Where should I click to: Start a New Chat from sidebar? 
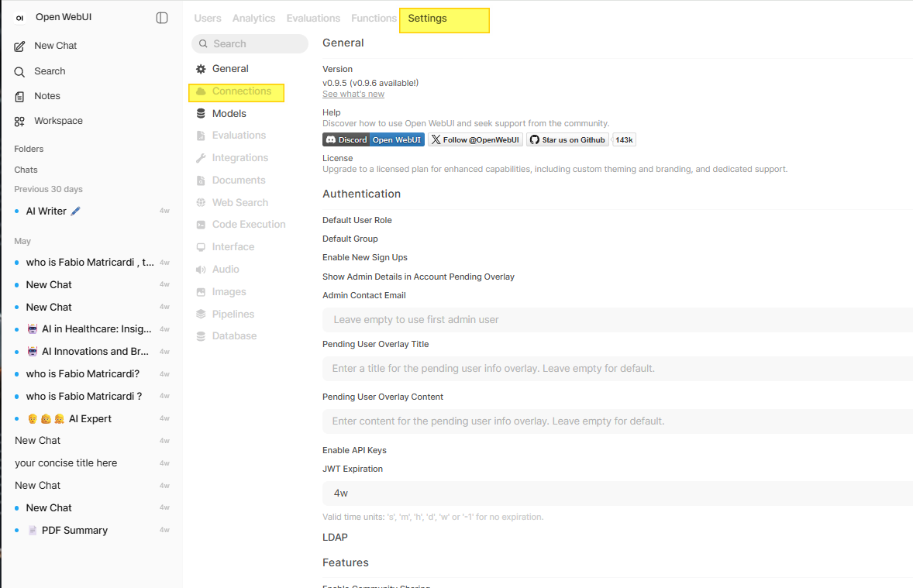click(x=55, y=46)
